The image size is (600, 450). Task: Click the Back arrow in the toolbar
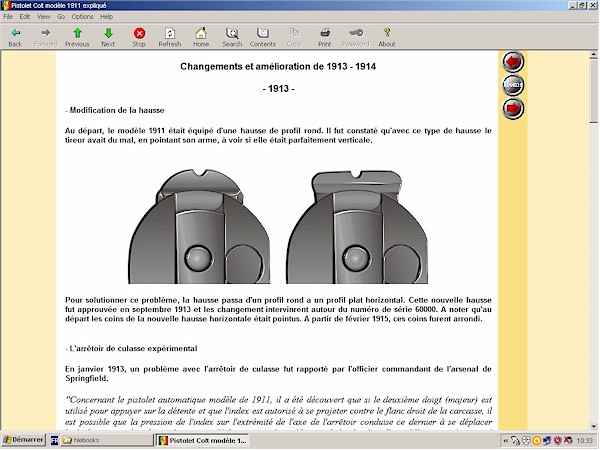15,33
